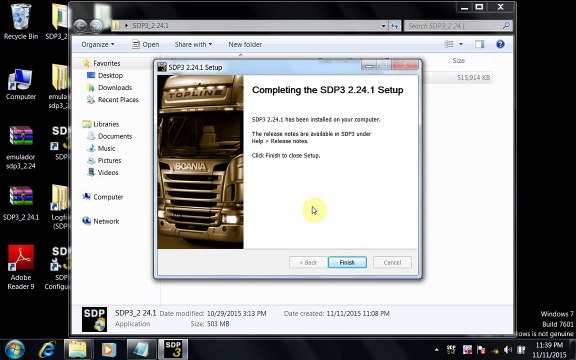
Task: Click Finish to close SDP3 Setup
Action: [x=347, y=262]
